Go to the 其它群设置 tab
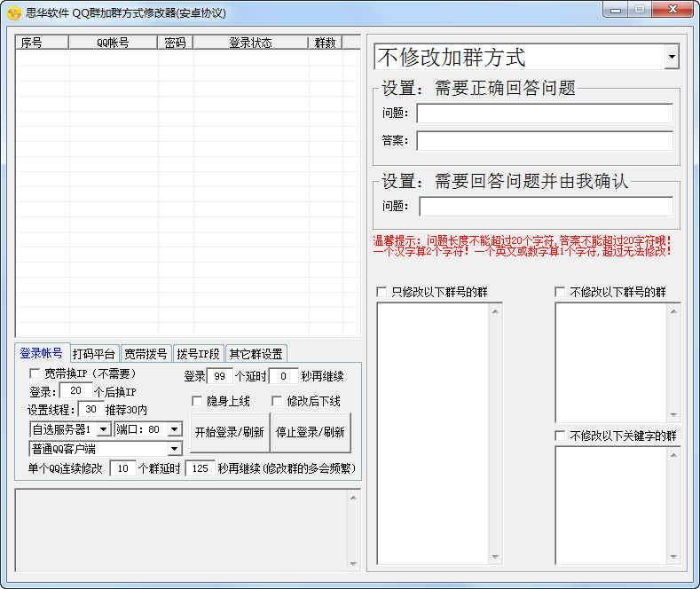 click(256, 354)
